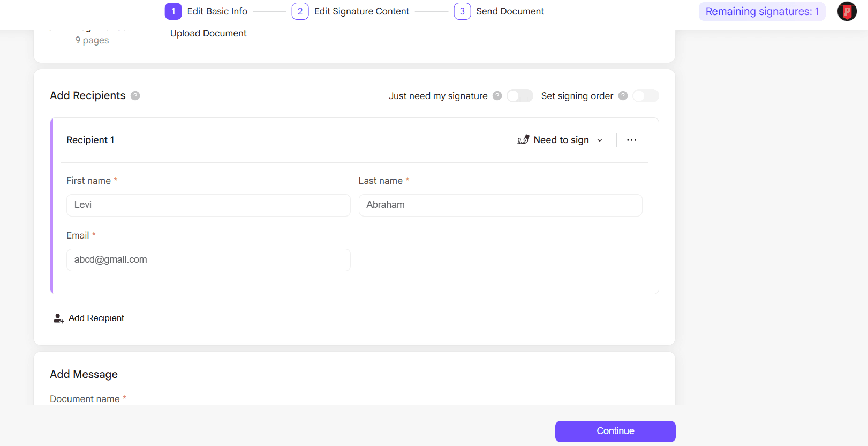This screenshot has width=868, height=446.
Task: Click help icon next to Add Recipients
Action: 135,96
